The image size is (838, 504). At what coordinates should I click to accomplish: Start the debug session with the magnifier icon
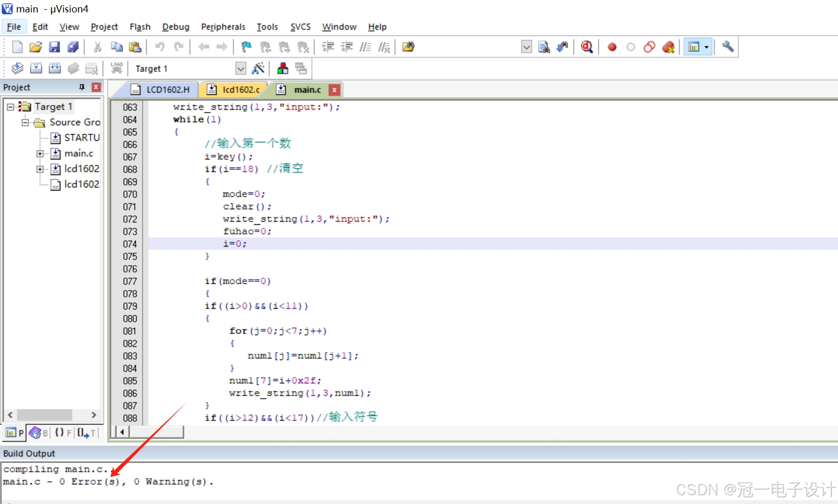(587, 47)
